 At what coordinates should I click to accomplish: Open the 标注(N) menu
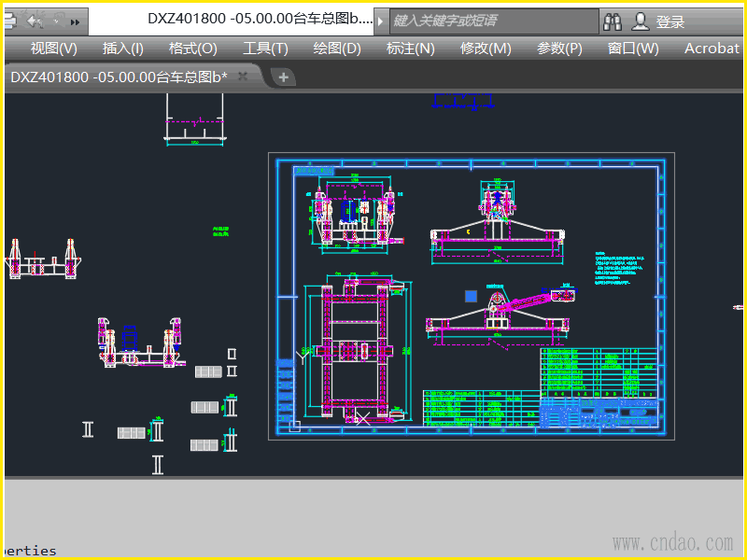point(410,49)
